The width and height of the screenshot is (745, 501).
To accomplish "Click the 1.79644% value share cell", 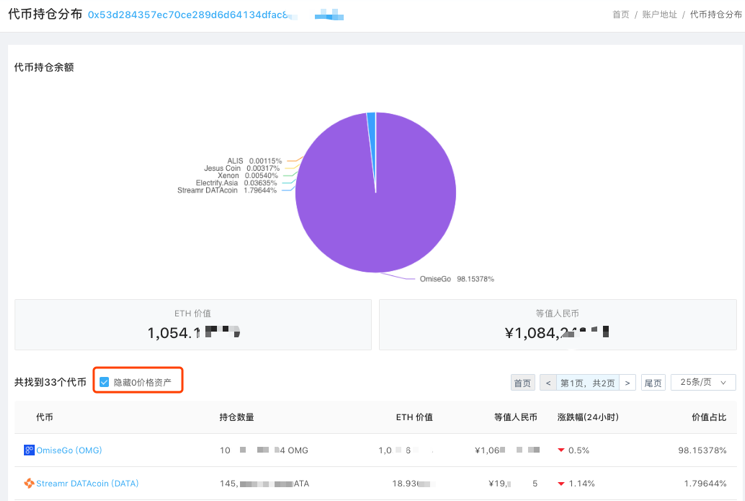I will [x=705, y=483].
